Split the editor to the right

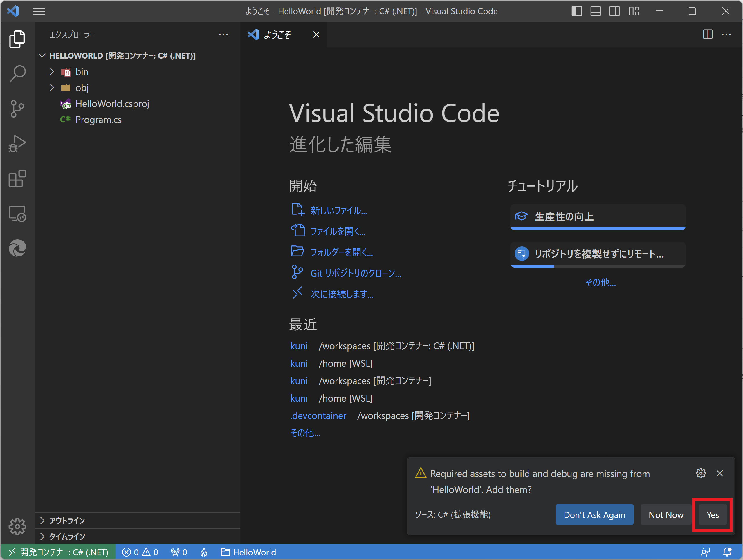tap(707, 34)
